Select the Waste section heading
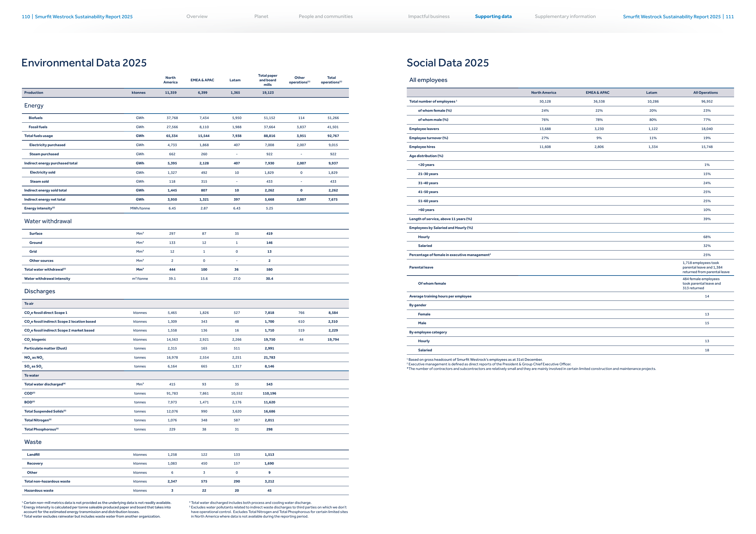 point(33,442)
